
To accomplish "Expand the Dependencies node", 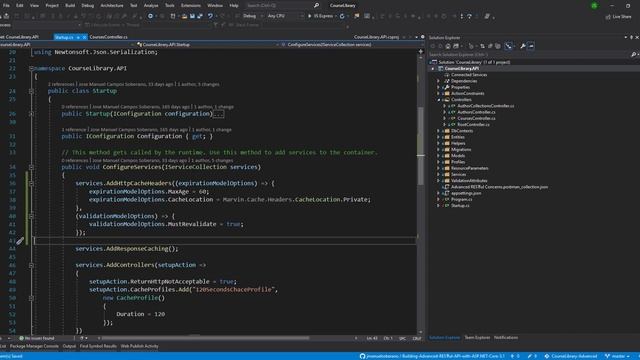I will 439,81.
